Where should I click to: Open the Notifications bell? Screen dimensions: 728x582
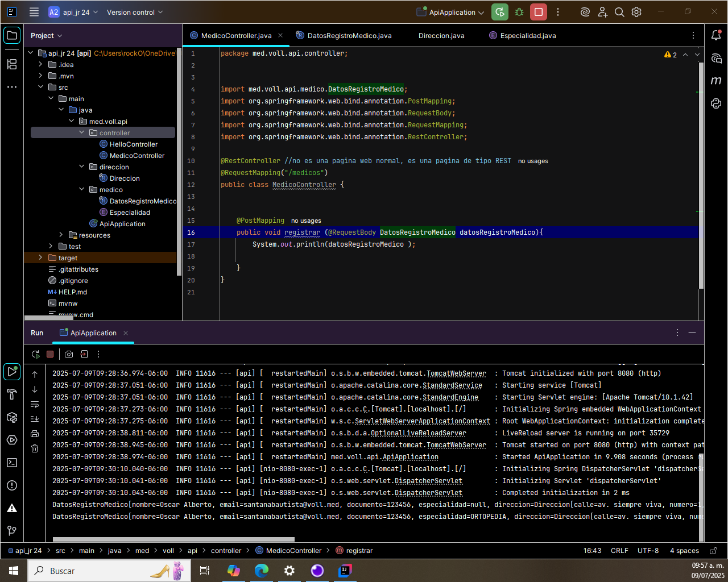(716, 35)
